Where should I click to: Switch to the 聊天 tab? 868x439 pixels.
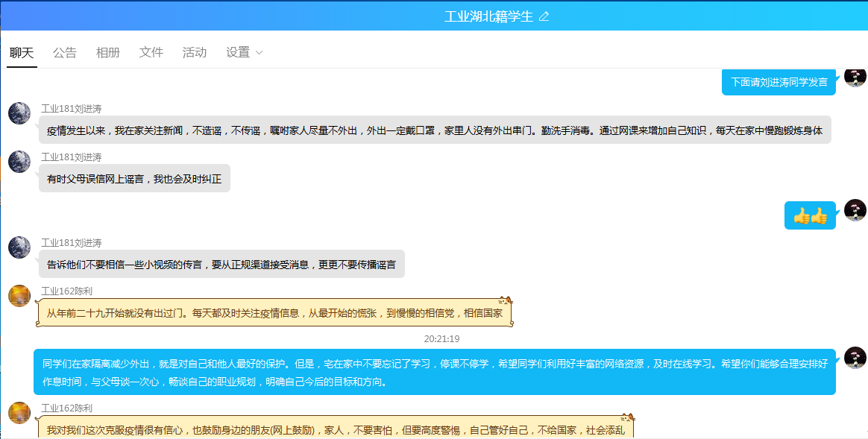22,53
